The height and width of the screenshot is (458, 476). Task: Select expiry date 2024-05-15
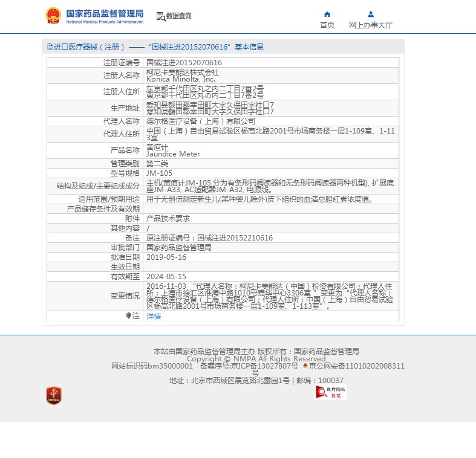click(166, 277)
